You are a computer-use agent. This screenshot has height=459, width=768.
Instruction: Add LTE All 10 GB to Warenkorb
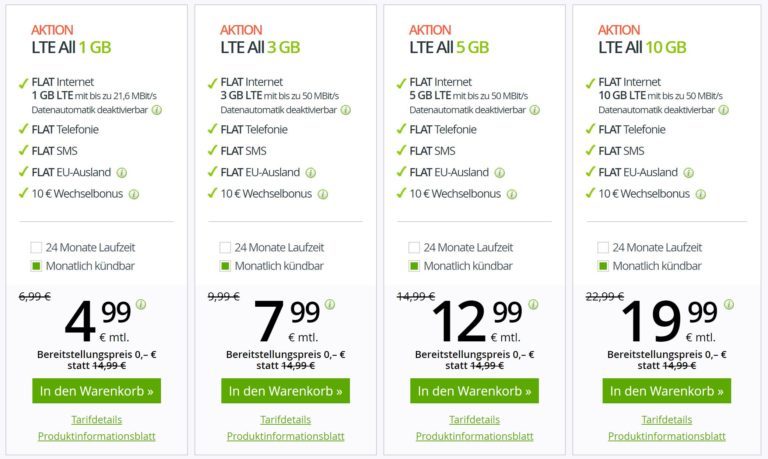(666, 390)
